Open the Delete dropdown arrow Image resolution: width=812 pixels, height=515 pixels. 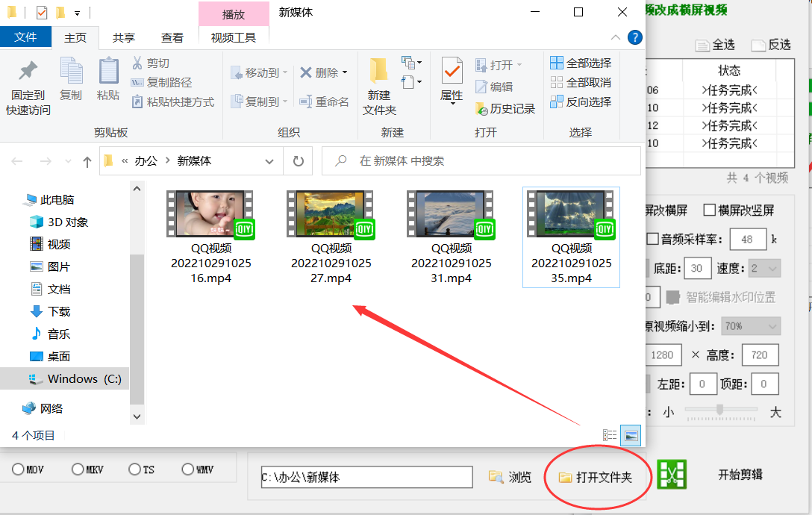pos(345,72)
